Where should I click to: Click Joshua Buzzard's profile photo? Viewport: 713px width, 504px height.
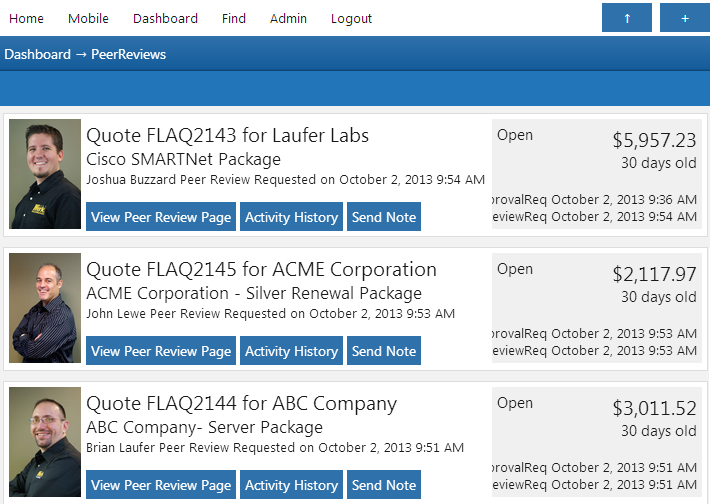45,174
